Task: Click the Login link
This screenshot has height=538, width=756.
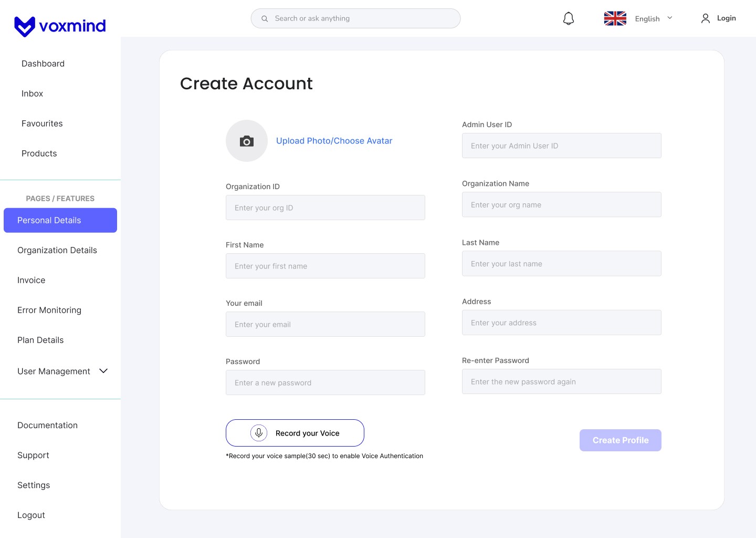Action: 727,18
